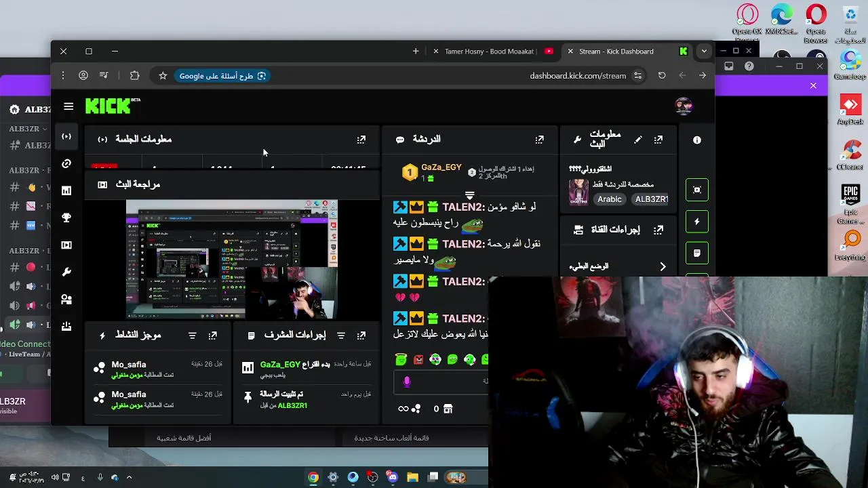
Task: Click the ALB3ZR1 tag in stream info
Action: [x=651, y=199]
